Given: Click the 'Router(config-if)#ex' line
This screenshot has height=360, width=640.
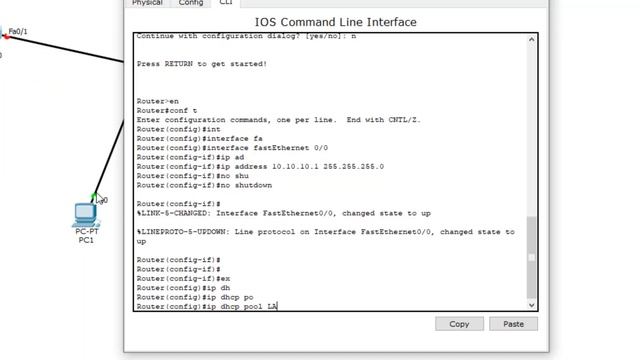Looking at the screenshot, I should [x=183, y=279].
